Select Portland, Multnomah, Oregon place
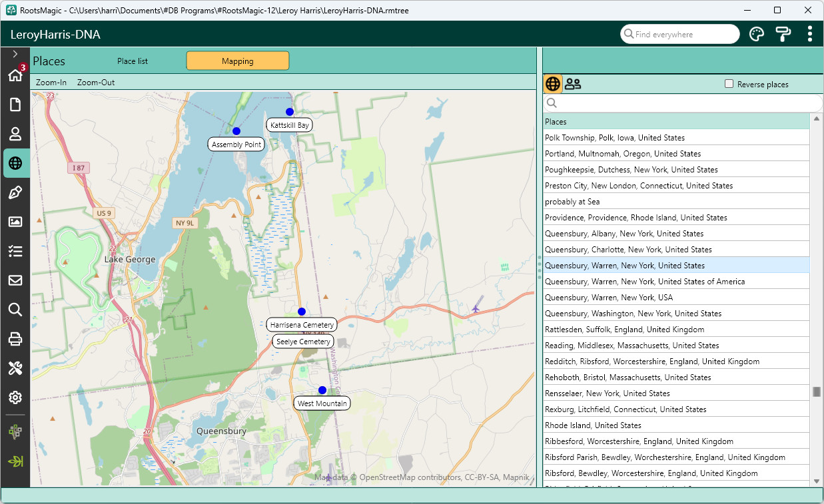Viewport: 824px width, 504px height. pyautogui.click(x=676, y=154)
